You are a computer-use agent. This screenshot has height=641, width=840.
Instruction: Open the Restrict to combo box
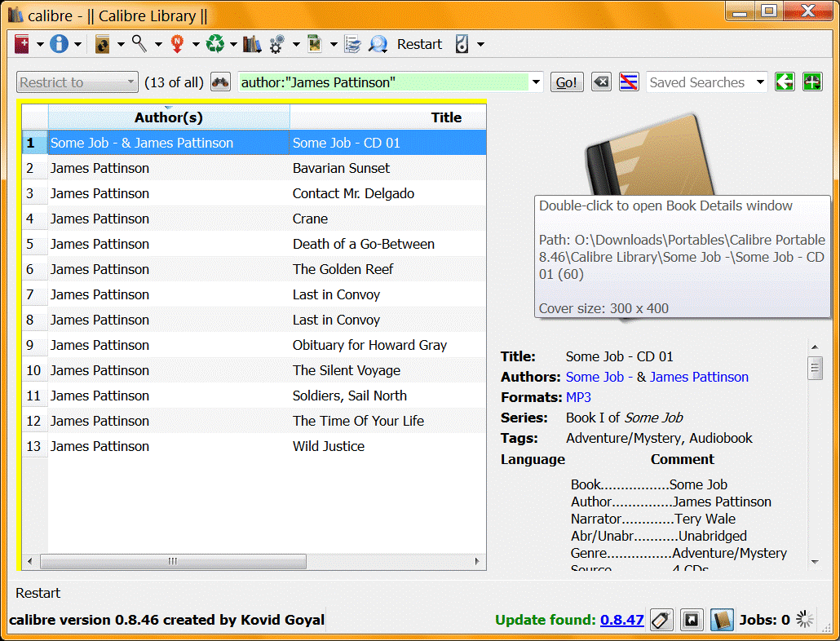[x=77, y=82]
